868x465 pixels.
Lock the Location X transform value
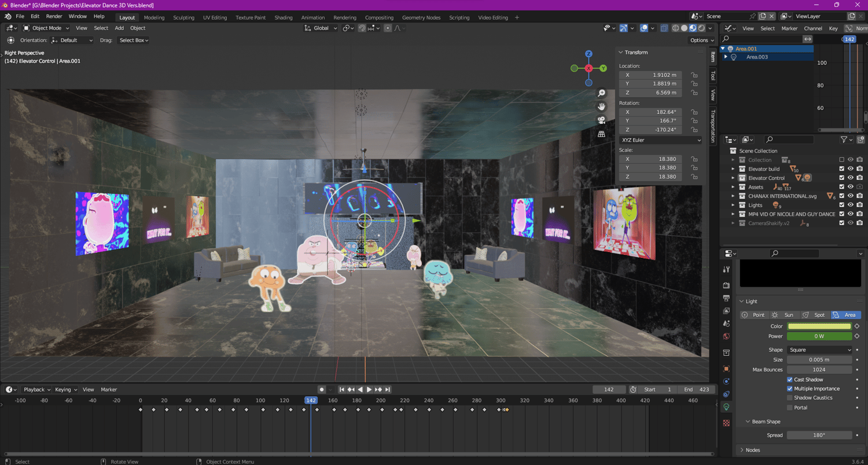(694, 75)
